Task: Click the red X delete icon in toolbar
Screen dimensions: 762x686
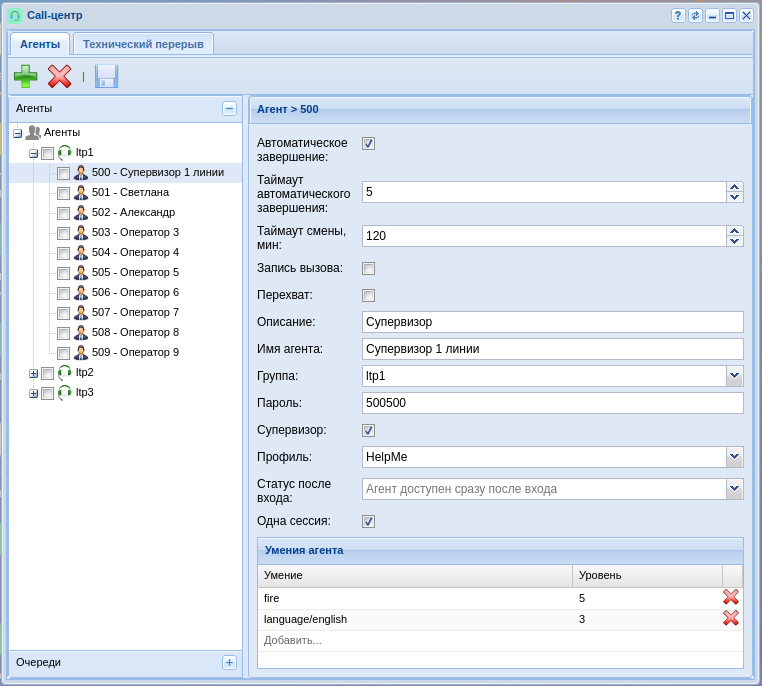Action: [x=60, y=76]
